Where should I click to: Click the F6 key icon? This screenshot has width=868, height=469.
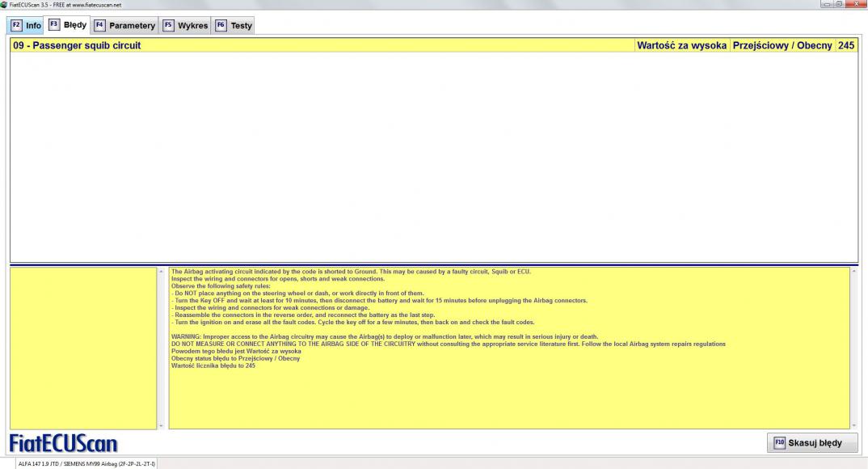(221, 25)
